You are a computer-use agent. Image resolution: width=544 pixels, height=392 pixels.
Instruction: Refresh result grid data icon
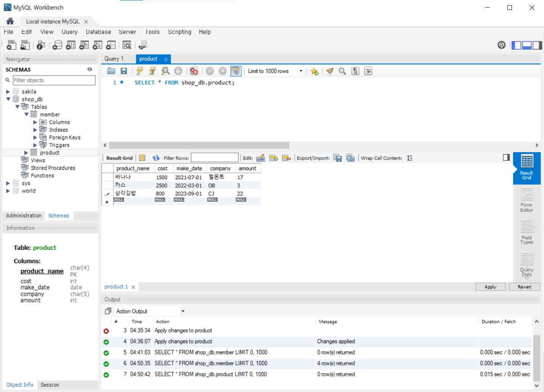[156, 158]
